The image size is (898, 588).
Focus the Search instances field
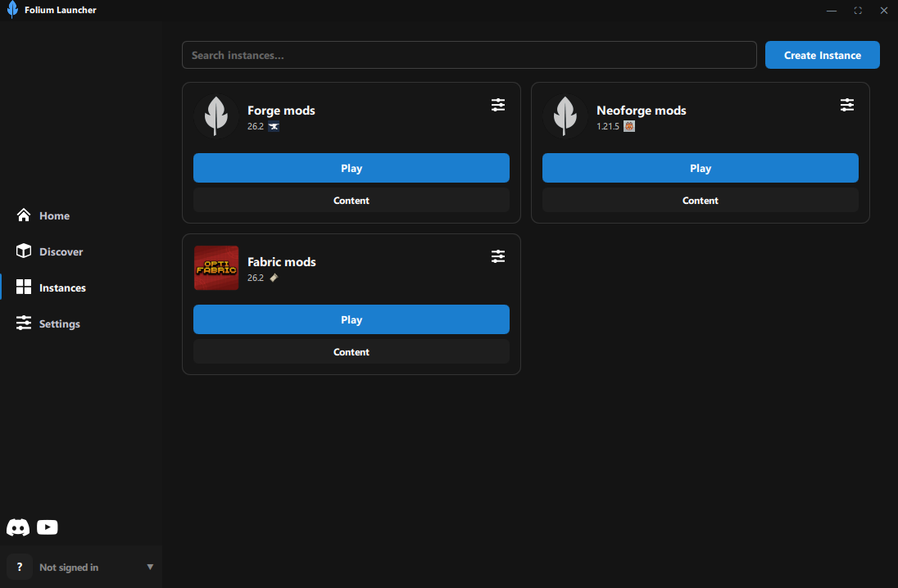click(469, 55)
